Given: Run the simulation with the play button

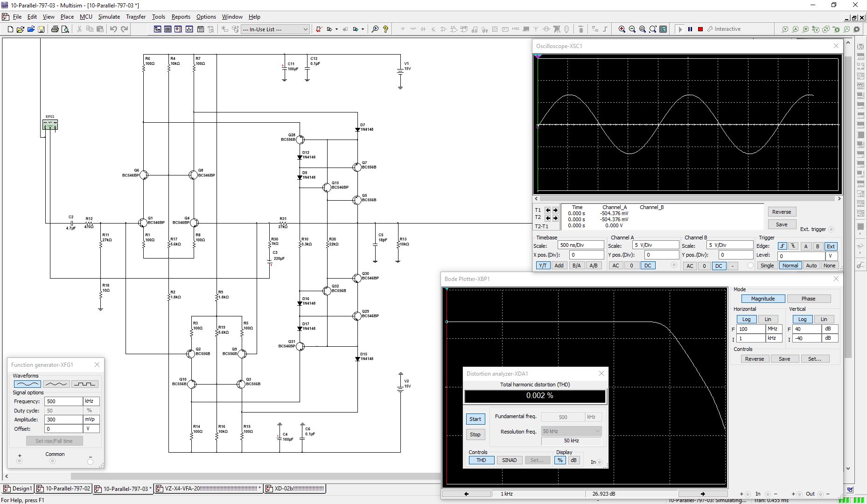Looking at the screenshot, I should pyautogui.click(x=680, y=29).
